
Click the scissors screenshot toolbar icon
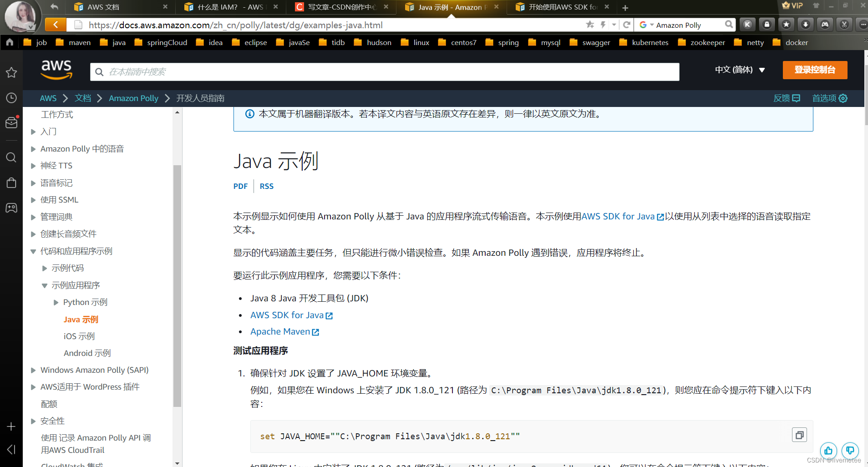click(x=844, y=25)
